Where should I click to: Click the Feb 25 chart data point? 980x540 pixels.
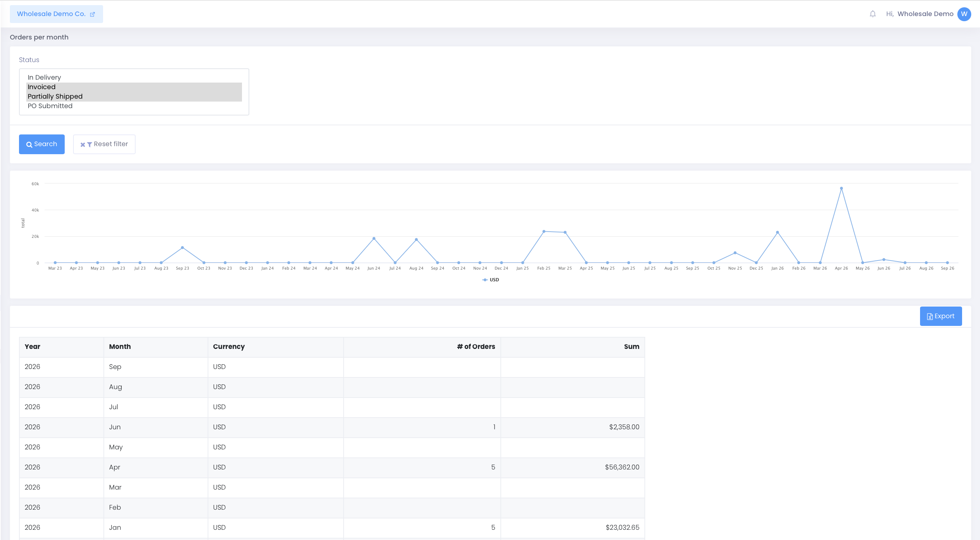click(x=544, y=231)
